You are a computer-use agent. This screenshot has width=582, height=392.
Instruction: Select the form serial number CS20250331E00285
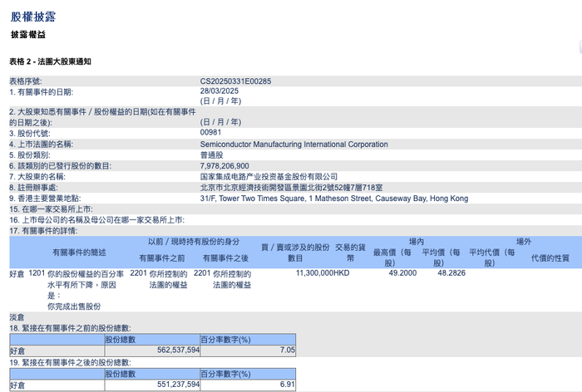point(235,81)
